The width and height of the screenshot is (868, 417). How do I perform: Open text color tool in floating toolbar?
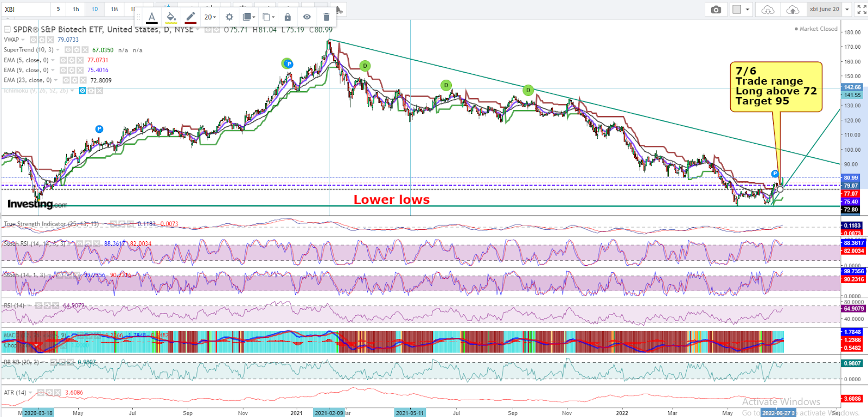(x=152, y=17)
